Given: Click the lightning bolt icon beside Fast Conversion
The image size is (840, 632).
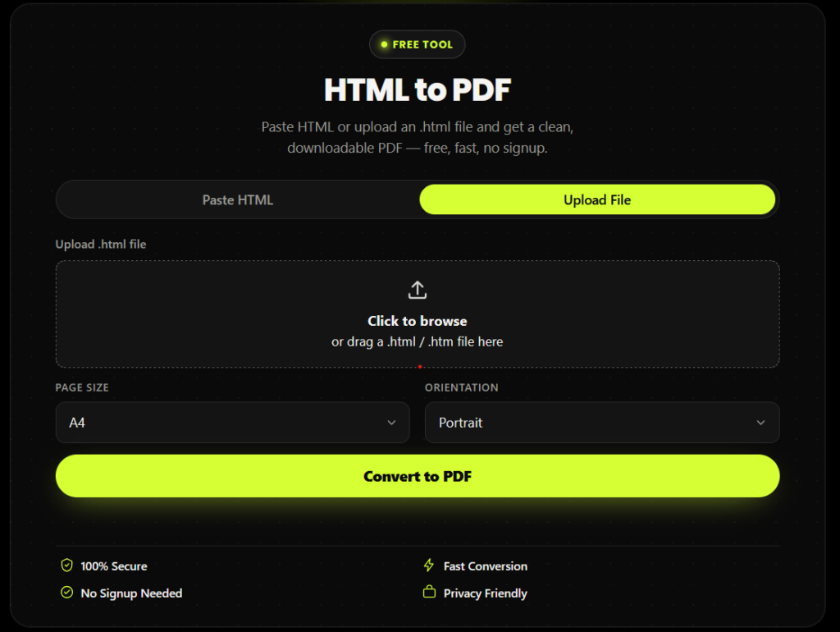Looking at the screenshot, I should point(429,565).
